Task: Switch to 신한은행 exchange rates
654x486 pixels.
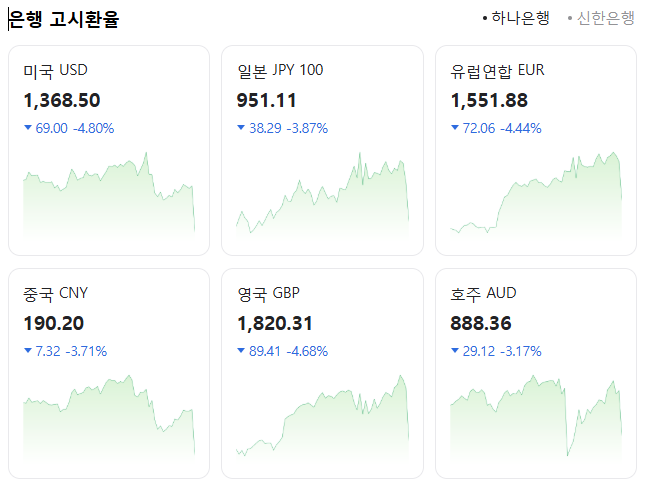Action: (x=601, y=18)
